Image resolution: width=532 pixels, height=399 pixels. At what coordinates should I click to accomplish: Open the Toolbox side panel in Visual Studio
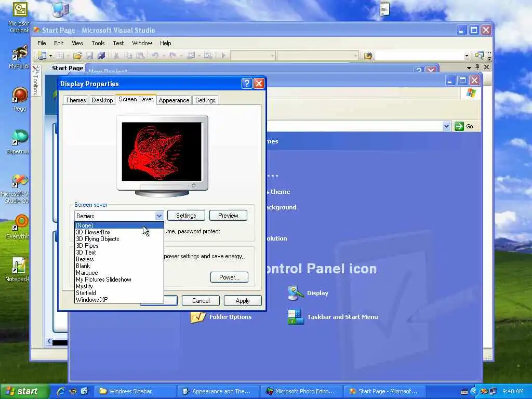click(x=36, y=80)
